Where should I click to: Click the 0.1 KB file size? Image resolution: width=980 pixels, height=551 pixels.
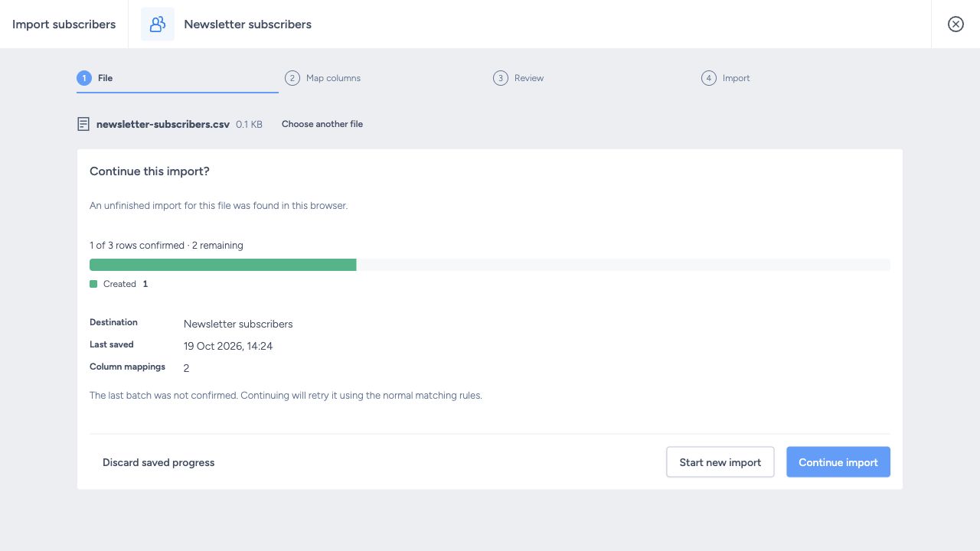coord(249,124)
